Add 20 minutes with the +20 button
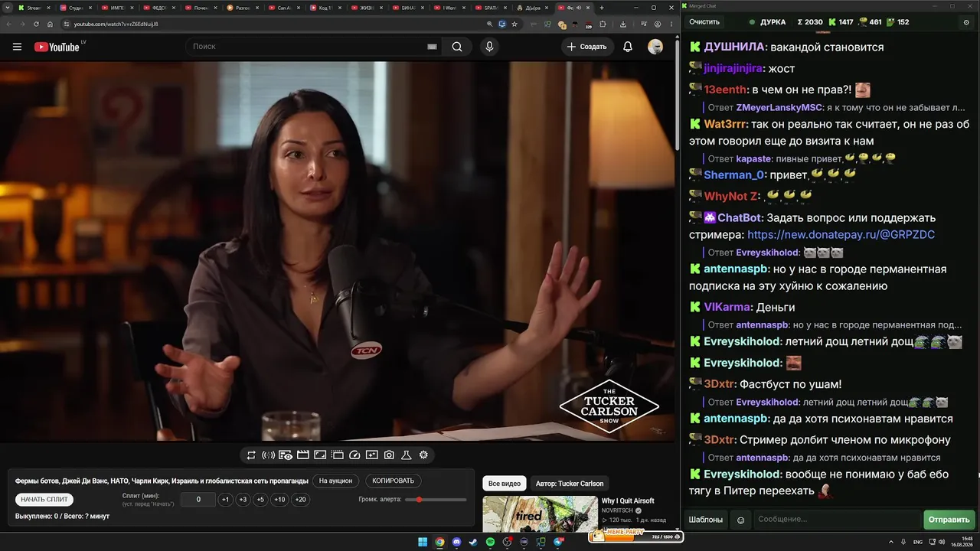This screenshot has width=980, height=551. click(x=300, y=500)
